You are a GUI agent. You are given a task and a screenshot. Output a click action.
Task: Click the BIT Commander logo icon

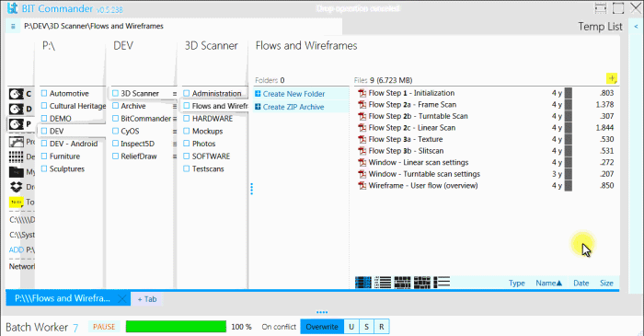[x=12, y=8]
